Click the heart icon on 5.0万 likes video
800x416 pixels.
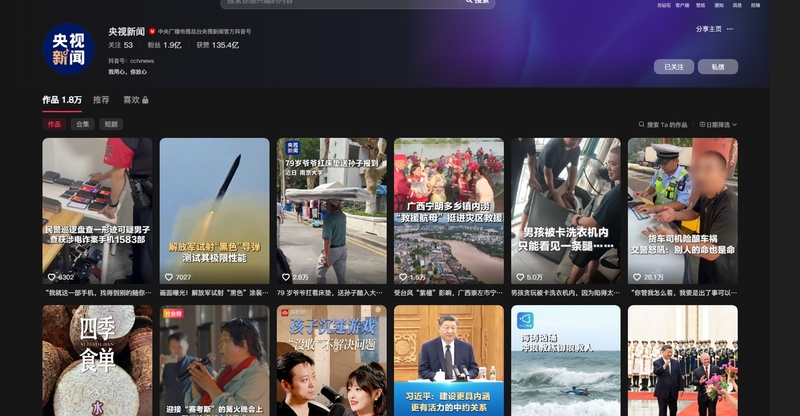pyautogui.click(x=520, y=277)
